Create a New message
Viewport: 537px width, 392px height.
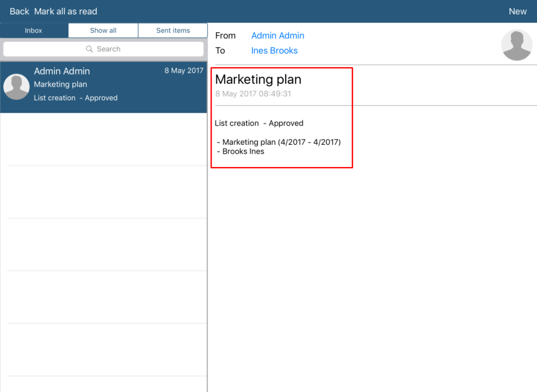(x=517, y=11)
